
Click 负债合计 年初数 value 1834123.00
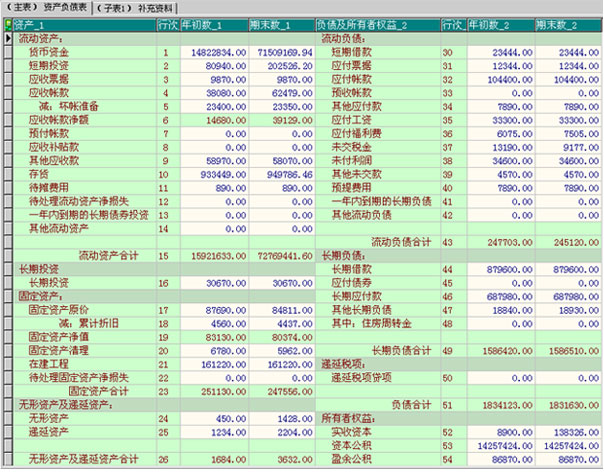(501, 405)
